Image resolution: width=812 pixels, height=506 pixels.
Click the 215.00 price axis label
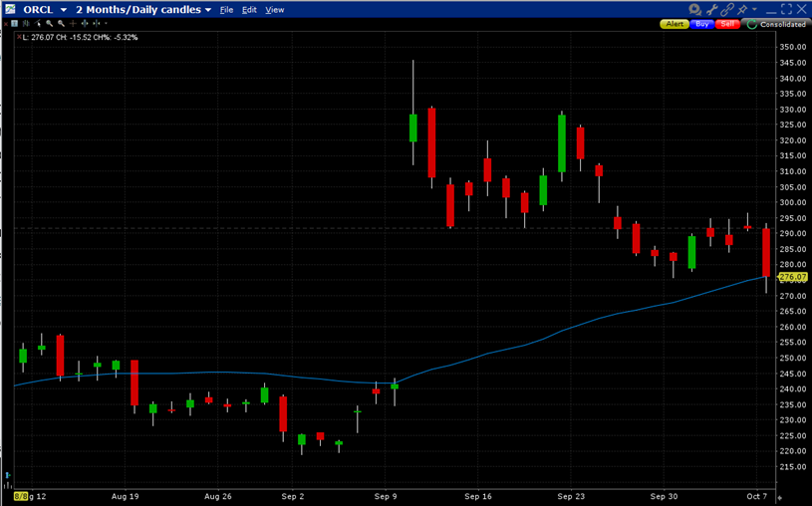tap(793, 466)
